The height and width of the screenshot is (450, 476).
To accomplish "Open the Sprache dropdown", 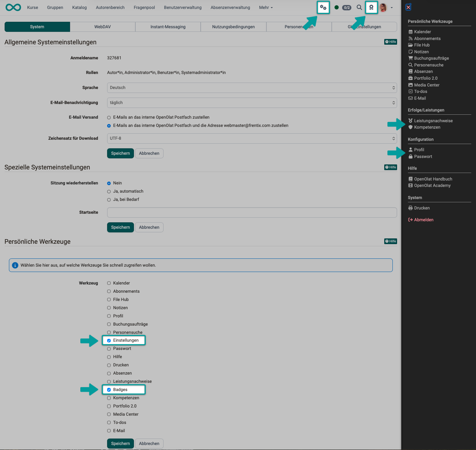I will tap(252, 88).
